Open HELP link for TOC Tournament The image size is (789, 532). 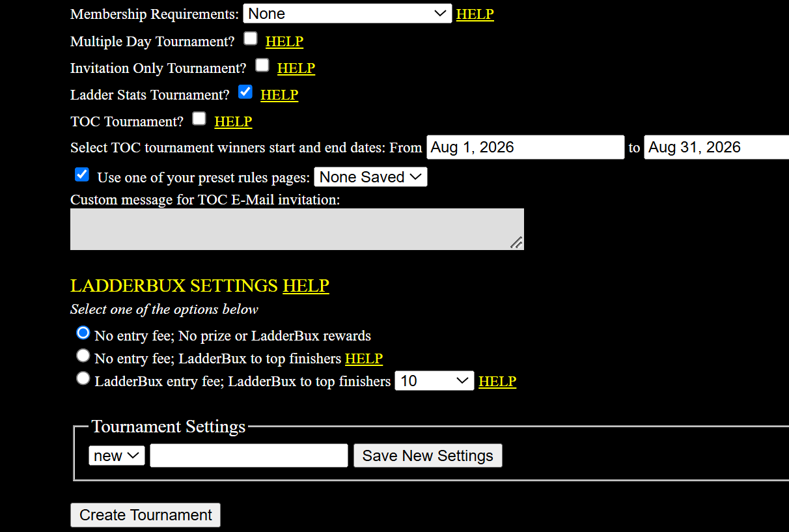(233, 122)
